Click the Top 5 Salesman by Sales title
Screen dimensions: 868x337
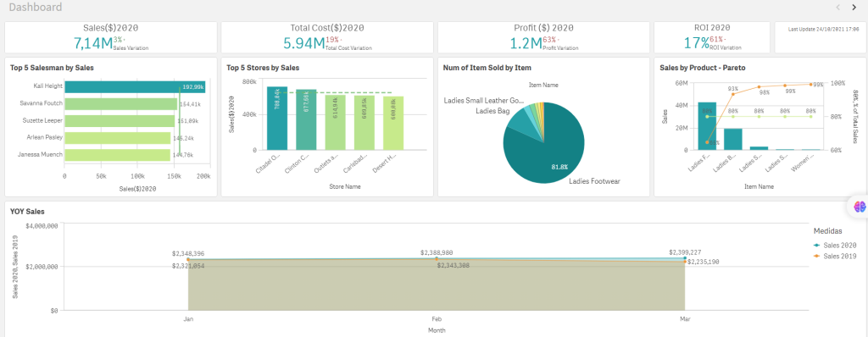[x=52, y=68]
